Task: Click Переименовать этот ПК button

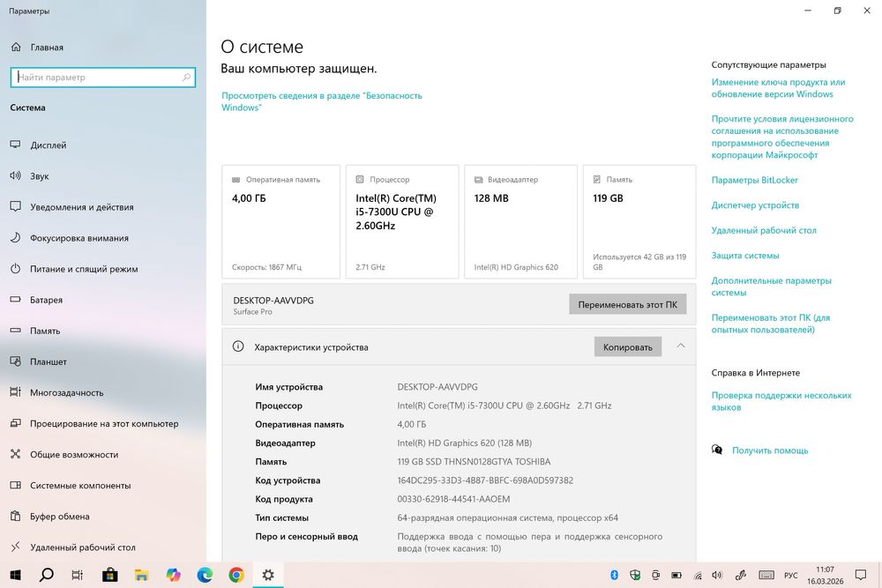Action: tap(628, 304)
